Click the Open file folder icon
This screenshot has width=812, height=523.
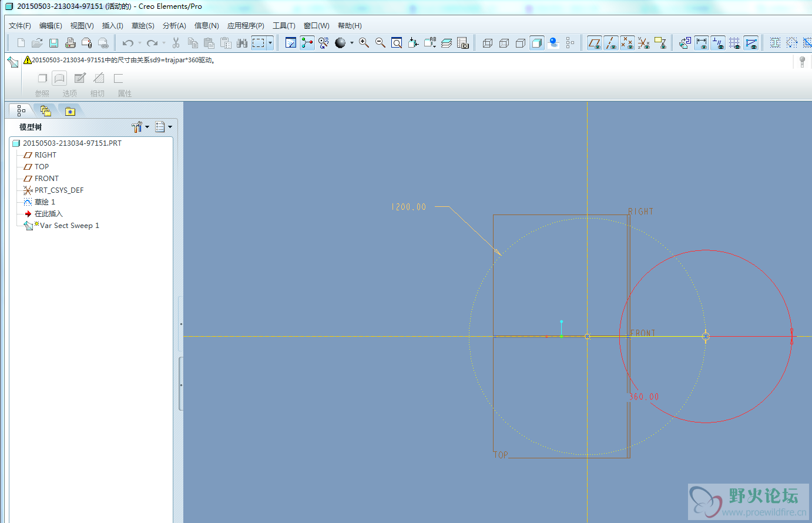[x=37, y=43]
